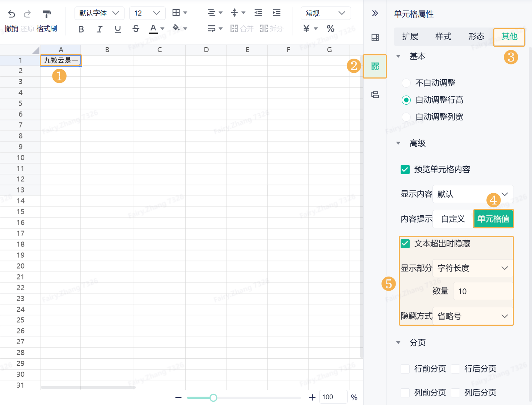Screen dimensions: 532x405
Task: Apply font color with the A icon
Action: 153,29
